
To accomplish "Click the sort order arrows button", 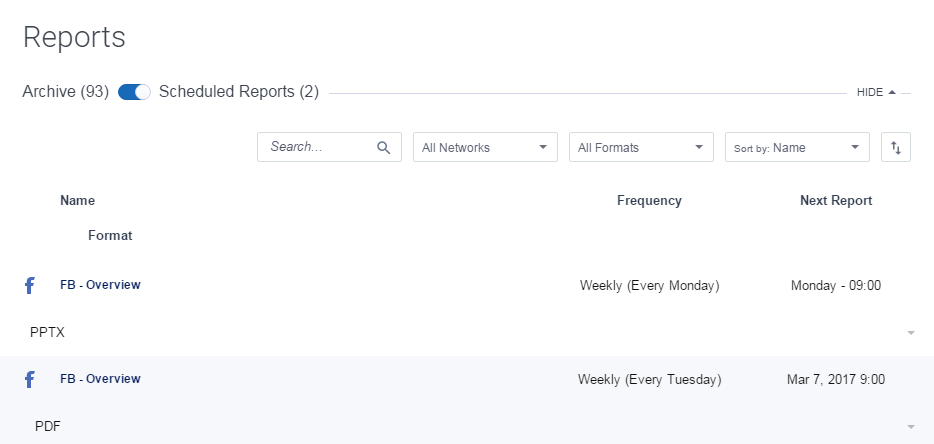I will click(896, 147).
